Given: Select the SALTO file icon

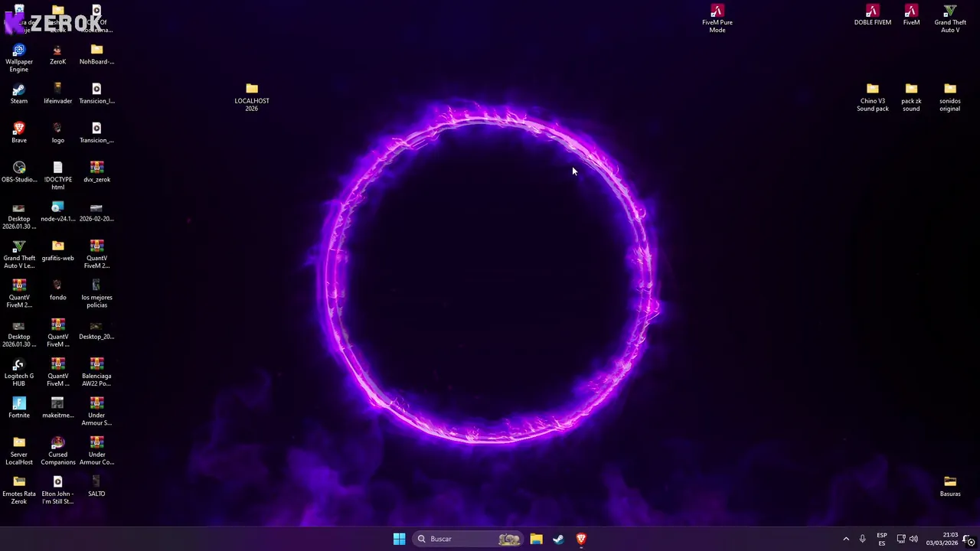Looking at the screenshot, I should pos(96,486).
